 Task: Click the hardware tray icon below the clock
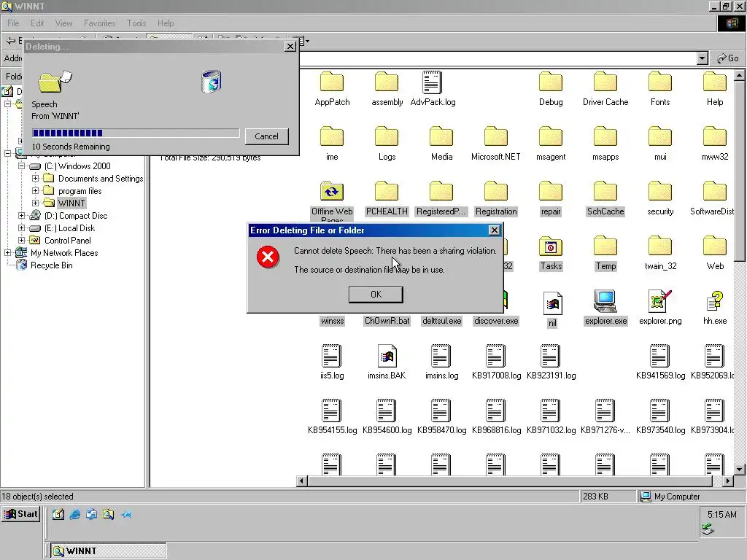(x=708, y=529)
